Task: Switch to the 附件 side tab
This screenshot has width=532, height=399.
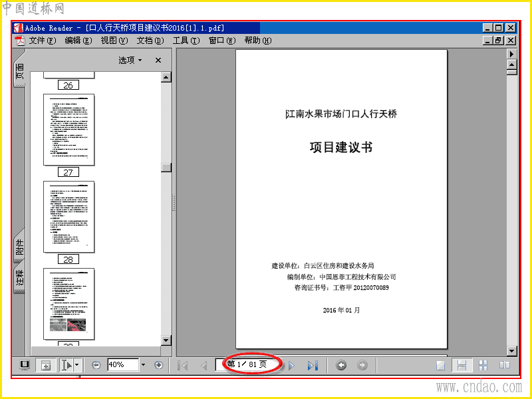Action: click(x=20, y=247)
